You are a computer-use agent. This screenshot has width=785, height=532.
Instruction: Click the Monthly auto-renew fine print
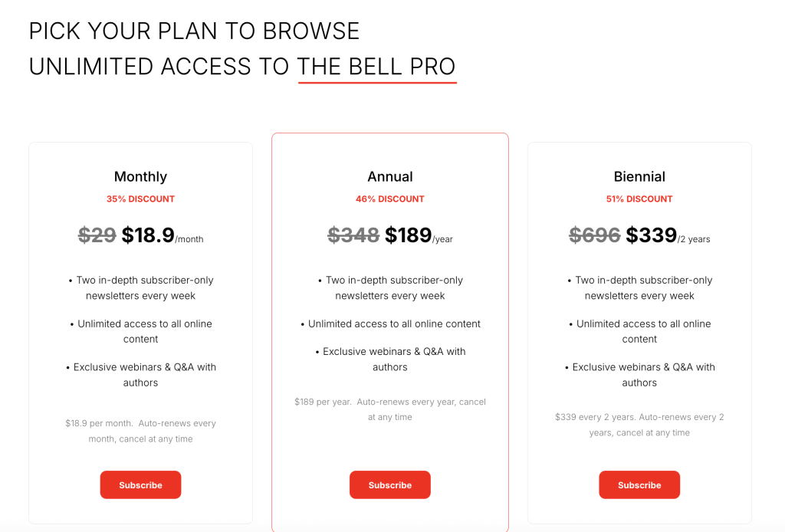[140, 431]
